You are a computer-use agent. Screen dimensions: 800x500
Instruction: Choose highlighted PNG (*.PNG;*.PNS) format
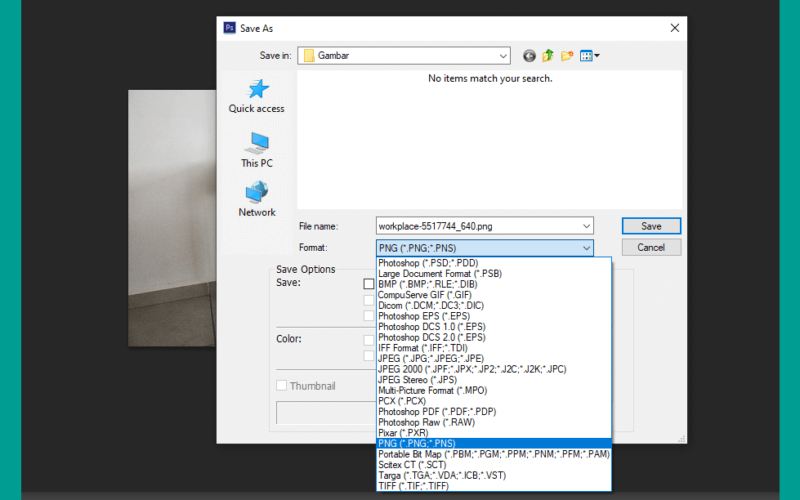493,443
